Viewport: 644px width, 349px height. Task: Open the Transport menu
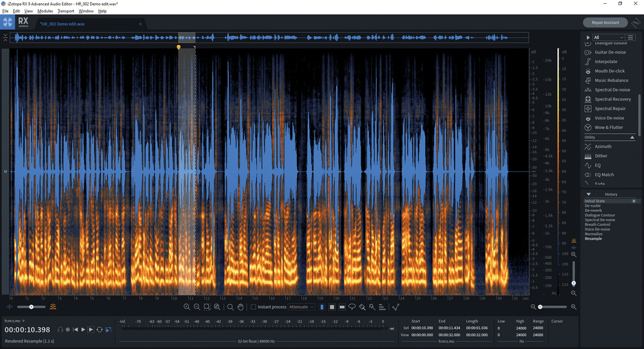66,11
